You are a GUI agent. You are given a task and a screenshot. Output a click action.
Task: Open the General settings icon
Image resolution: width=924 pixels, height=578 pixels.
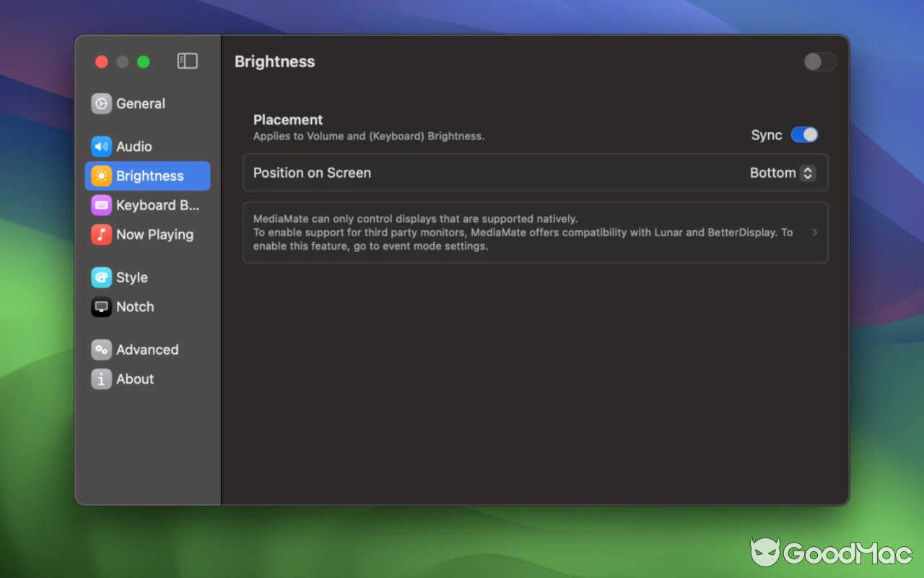click(100, 103)
